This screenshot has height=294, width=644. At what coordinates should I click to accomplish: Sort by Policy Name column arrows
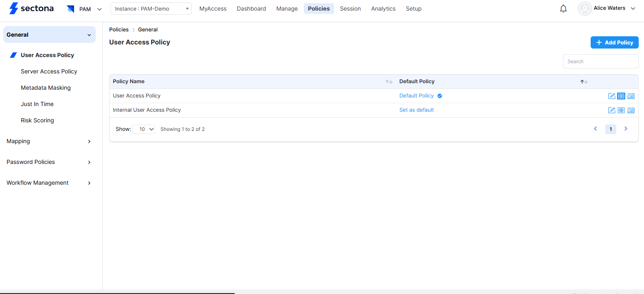(x=389, y=82)
